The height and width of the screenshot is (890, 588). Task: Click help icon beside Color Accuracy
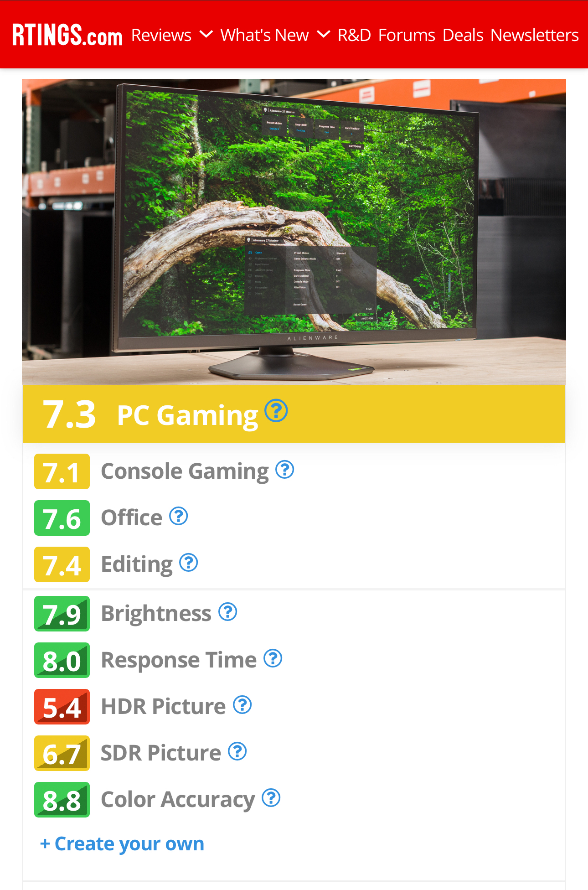271,798
